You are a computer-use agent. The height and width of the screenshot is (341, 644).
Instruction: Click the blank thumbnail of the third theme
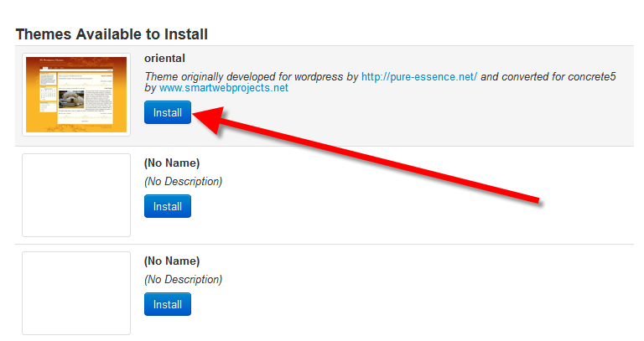[76, 293]
